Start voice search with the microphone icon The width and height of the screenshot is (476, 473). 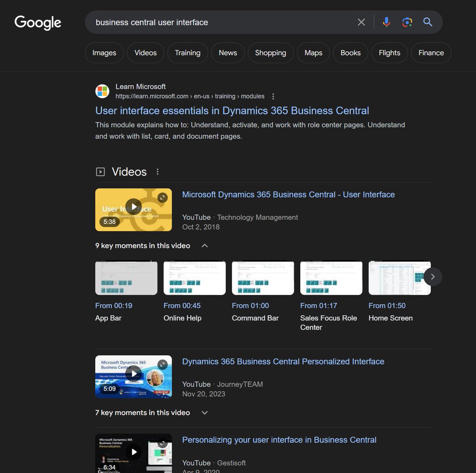pyautogui.click(x=386, y=22)
